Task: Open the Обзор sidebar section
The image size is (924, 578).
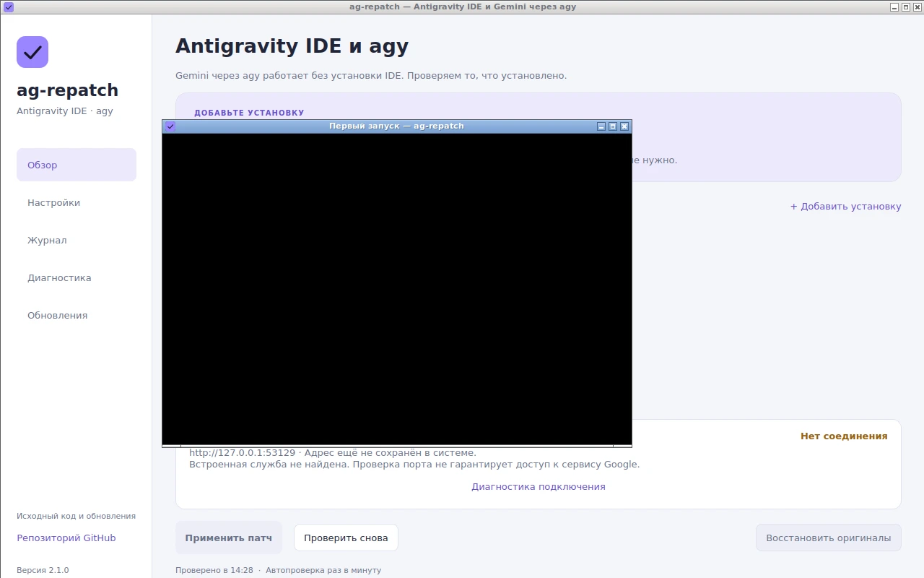Action: click(77, 165)
